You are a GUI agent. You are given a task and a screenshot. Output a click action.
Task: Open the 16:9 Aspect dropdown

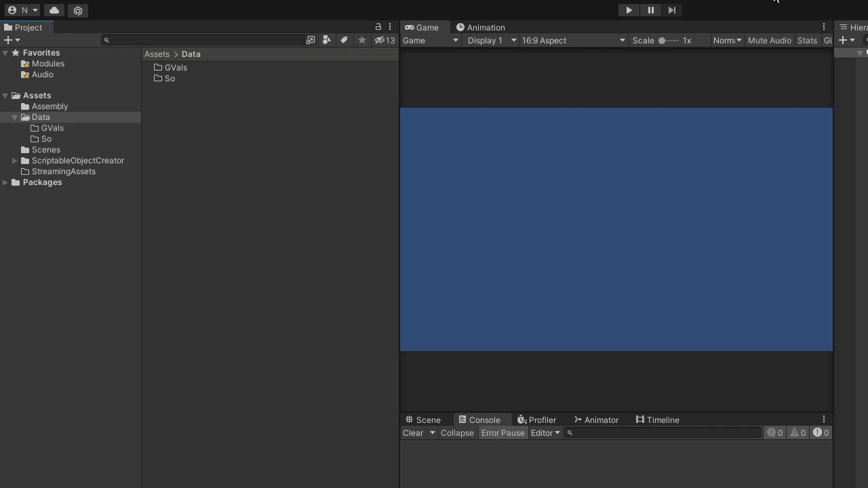tap(573, 40)
